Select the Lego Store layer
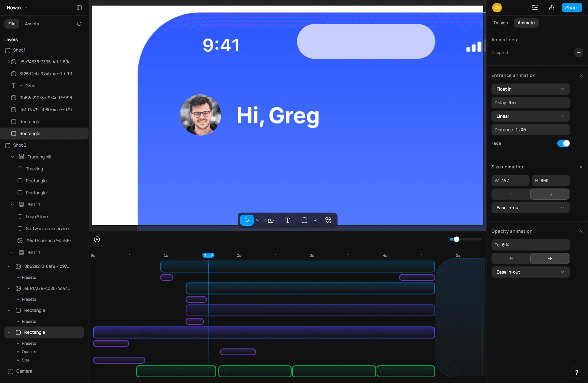The image size is (588, 383). coord(44,217)
